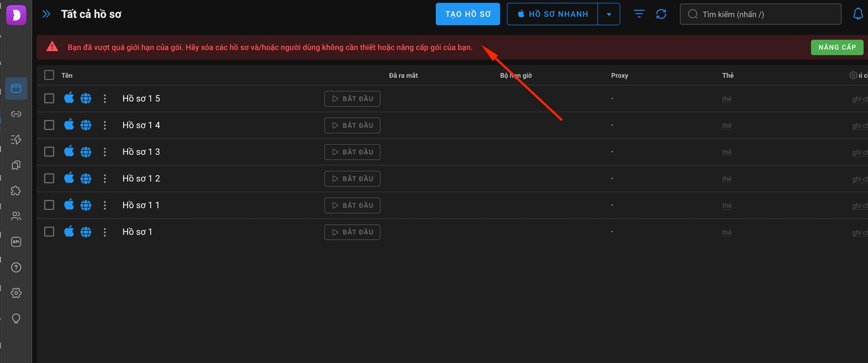Open the team members sidebar icon
This screenshot has width=868, height=363.
pyautogui.click(x=16, y=216)
